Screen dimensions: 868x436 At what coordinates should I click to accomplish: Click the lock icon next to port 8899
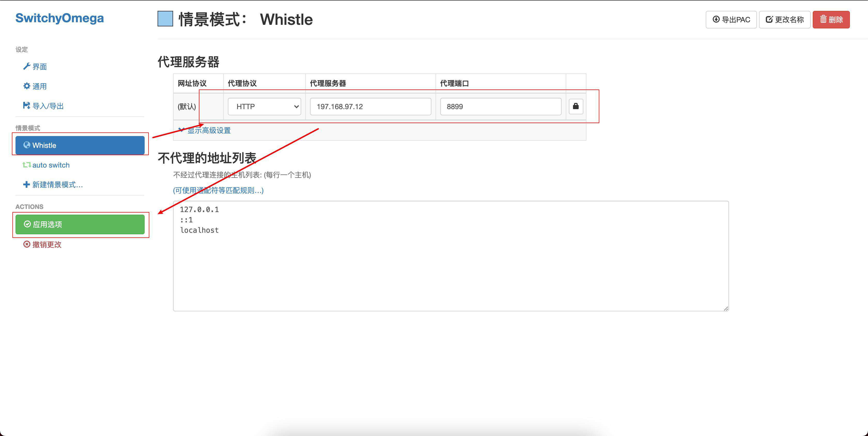point(576,106)
